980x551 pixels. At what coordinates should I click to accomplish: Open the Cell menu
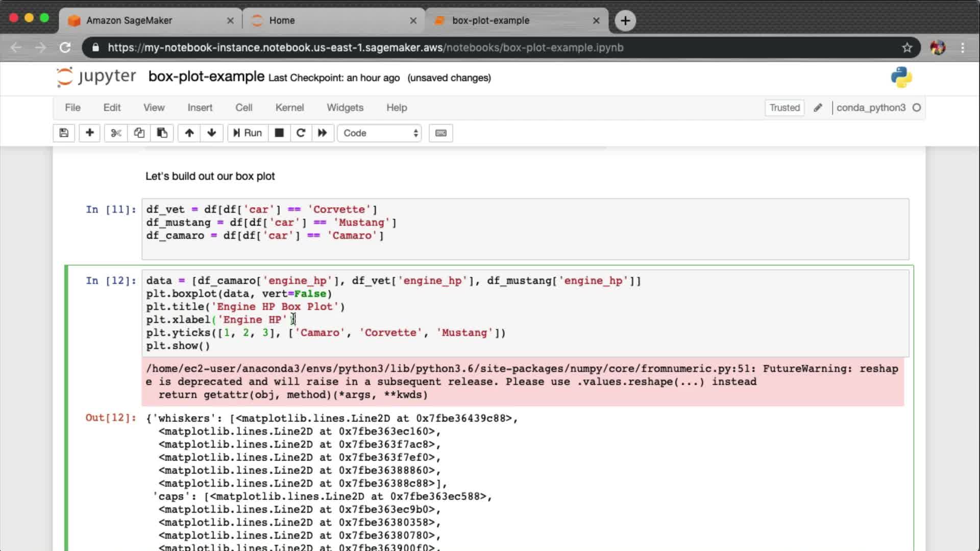pyautogui.click(x=243, y=108)
